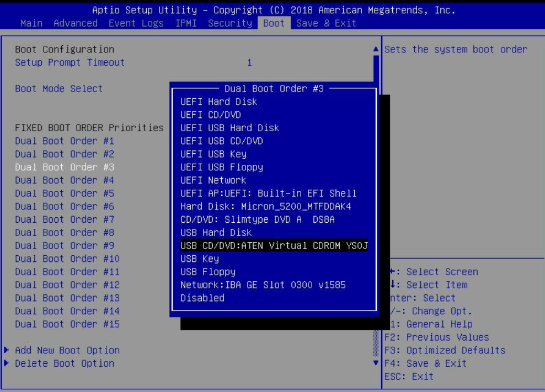Choose UEFI USB Key from list
The image size is (545, 392).
(x=213, y=154)
